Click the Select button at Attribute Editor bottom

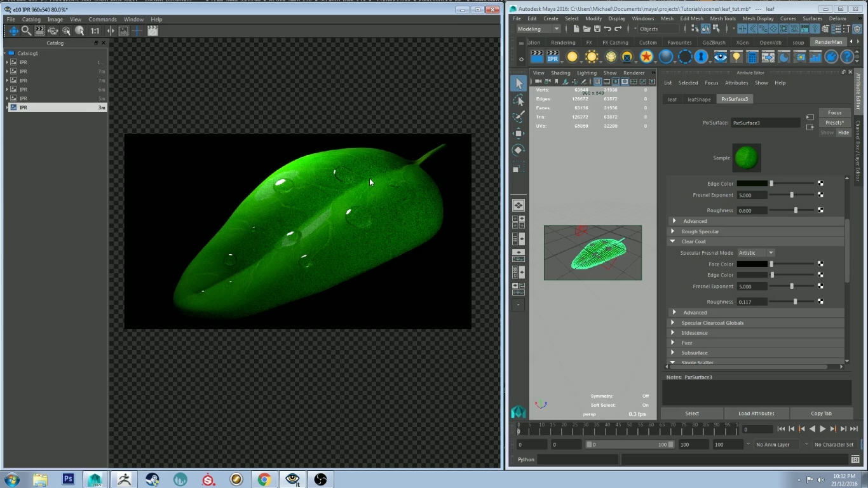pos(692,414)
